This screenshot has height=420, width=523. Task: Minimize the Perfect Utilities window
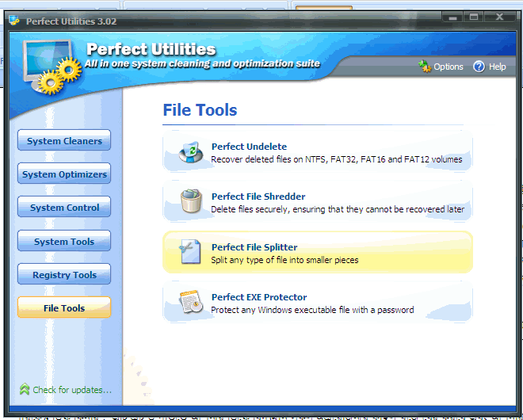click(x=452, y=17)
